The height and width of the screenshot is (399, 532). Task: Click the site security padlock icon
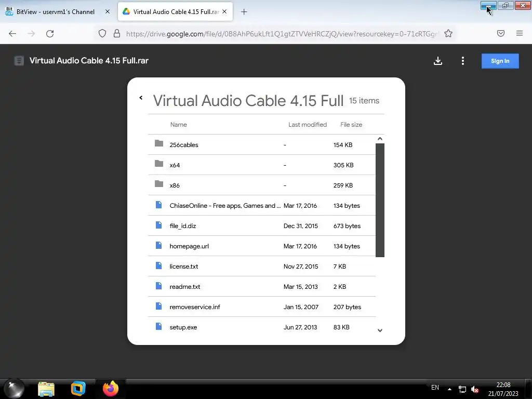[x=117, y=34]
